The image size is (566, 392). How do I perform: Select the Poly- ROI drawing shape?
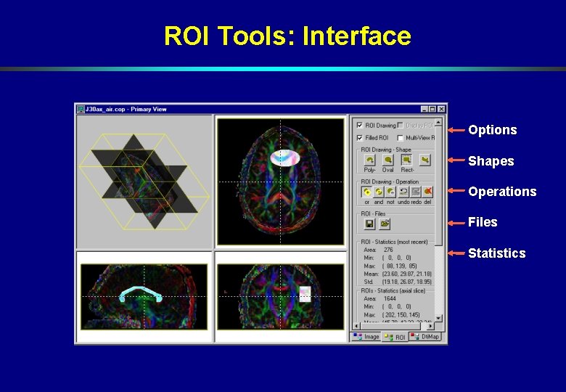click(x=369, y=160)
